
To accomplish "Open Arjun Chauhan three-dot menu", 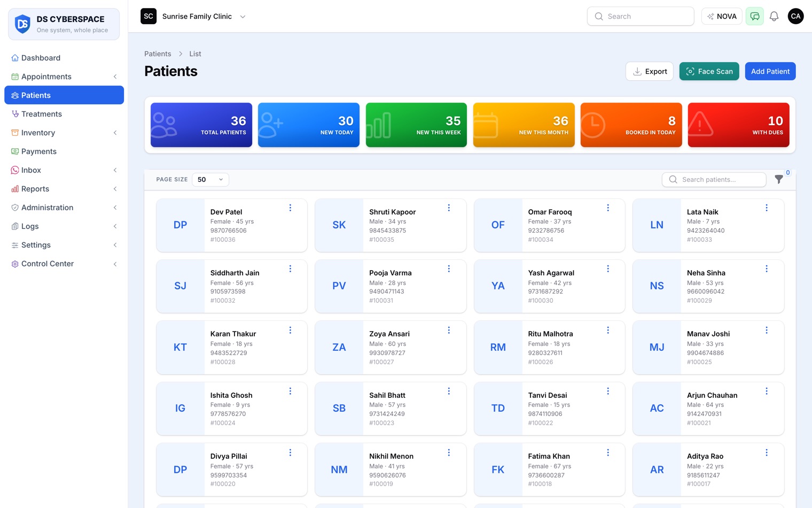I will click(767, 391).
